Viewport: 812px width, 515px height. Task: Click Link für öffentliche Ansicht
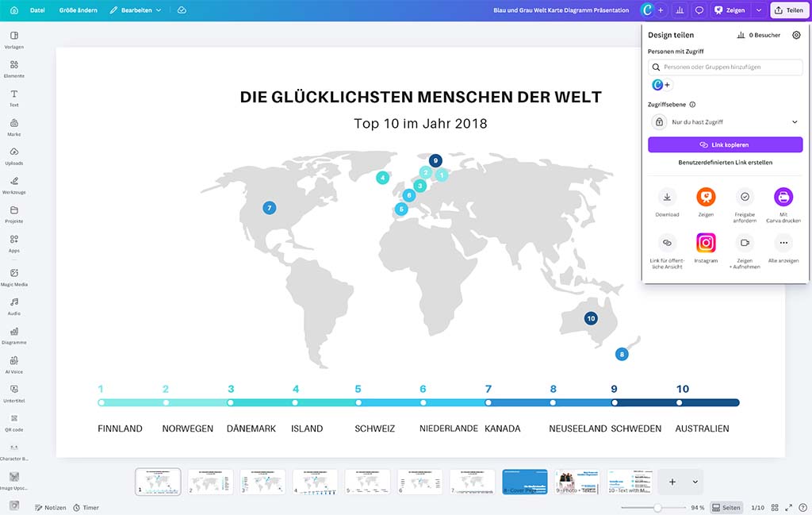click(x=667, y=252)
